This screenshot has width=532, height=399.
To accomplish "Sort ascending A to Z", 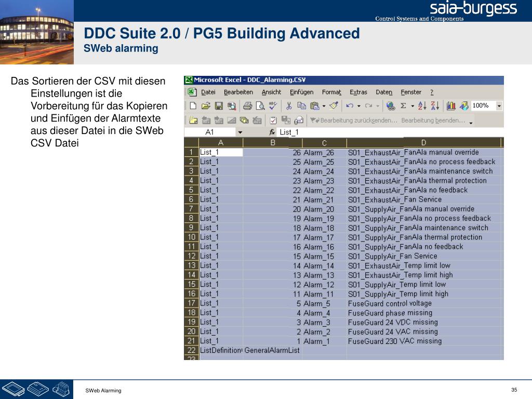I will pyautogui.click(x=422, y=106).
